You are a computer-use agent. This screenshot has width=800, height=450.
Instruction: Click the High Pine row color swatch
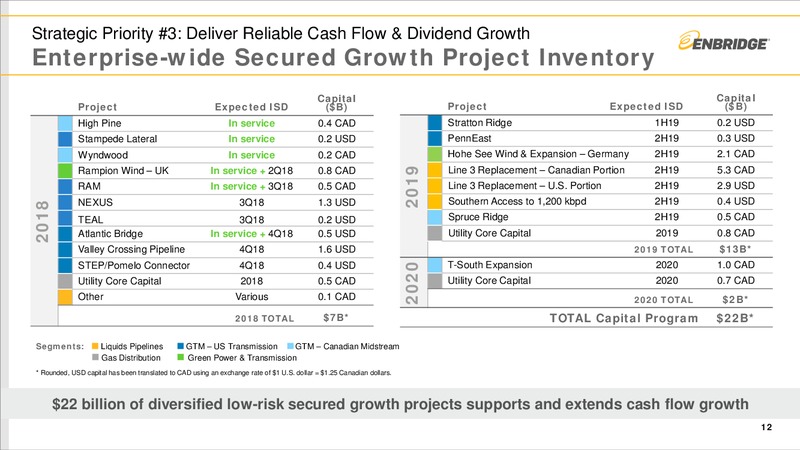[65, 123]
